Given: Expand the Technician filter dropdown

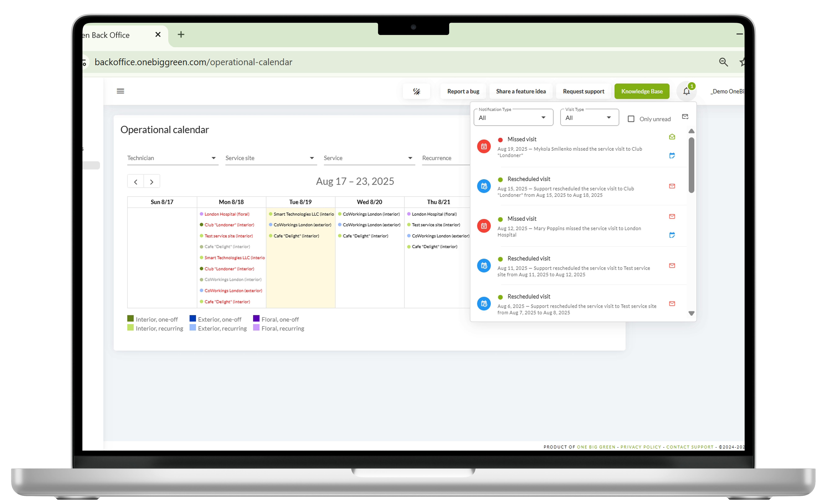Looking at the screenshot, I should coord(172,158).
